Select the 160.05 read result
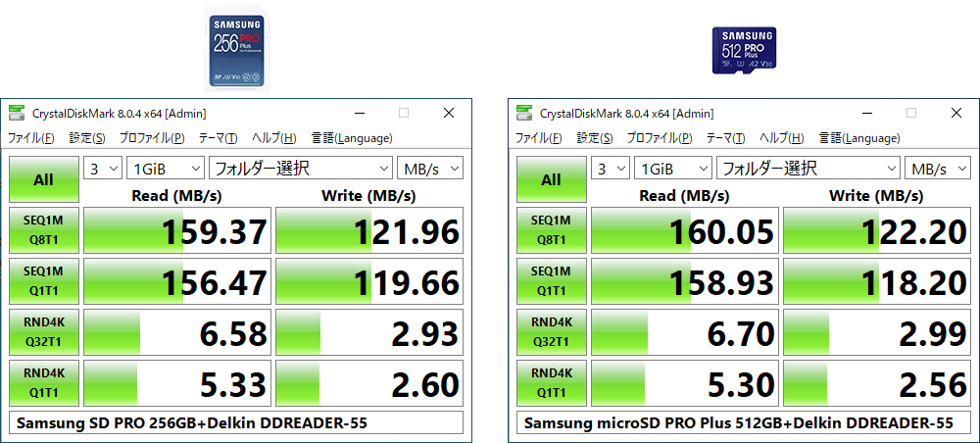 (685, 230)
